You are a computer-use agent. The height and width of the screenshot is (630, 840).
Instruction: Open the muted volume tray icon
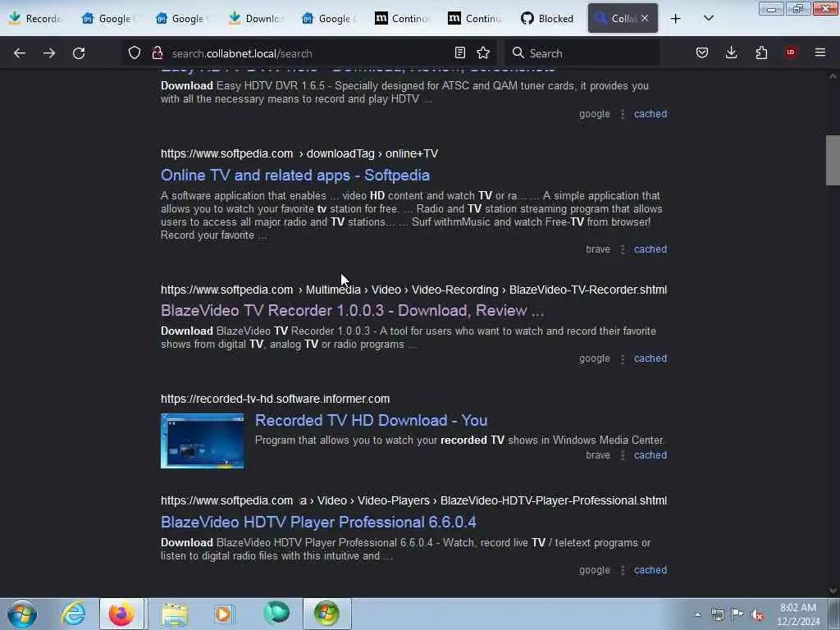click(x=757, y=615)
